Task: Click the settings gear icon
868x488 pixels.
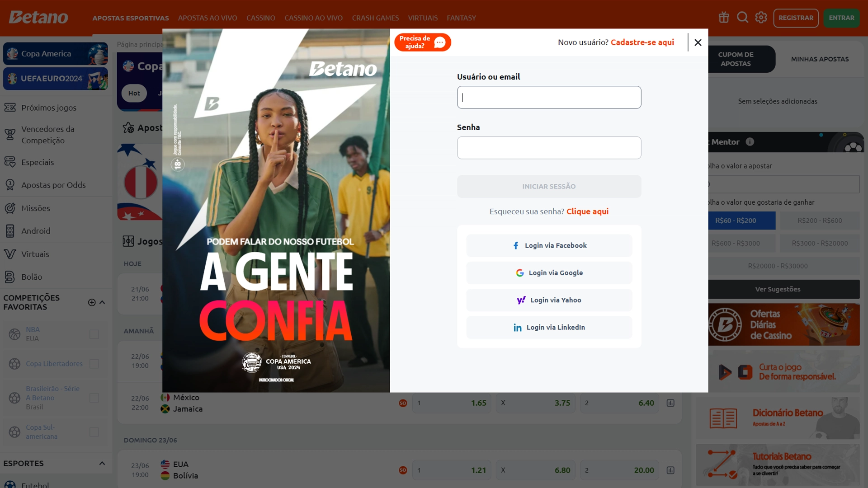Action: [761, 17]
